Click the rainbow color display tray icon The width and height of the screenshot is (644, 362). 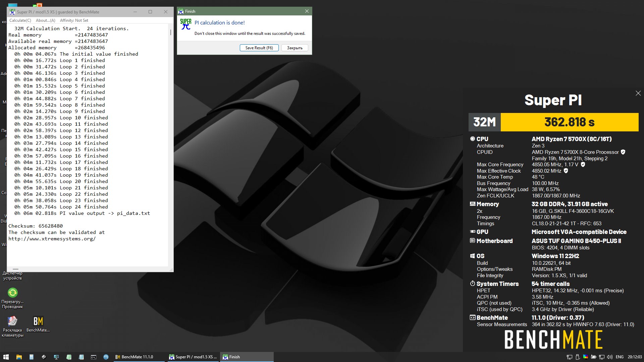tap(585, 357)
